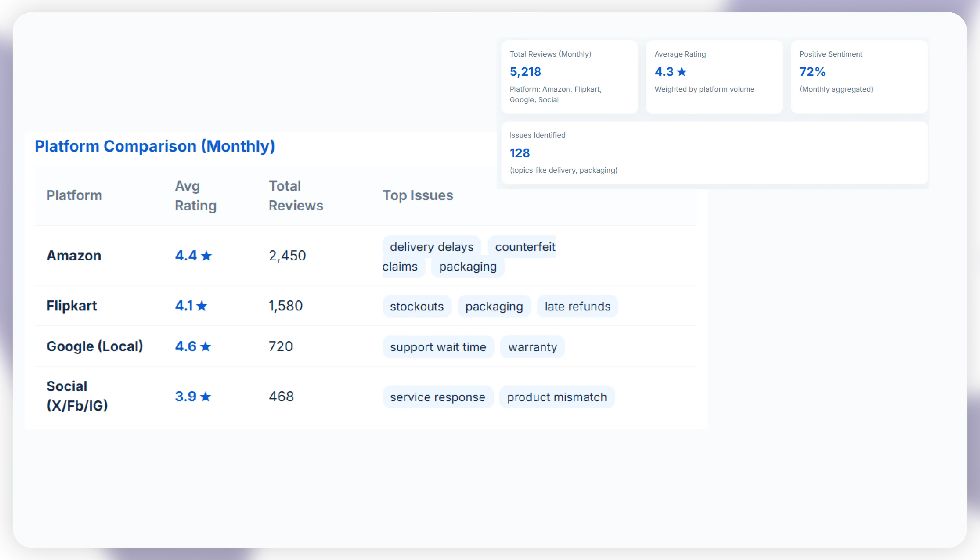This screenshot has width=980, height=560.
Task: Click Amazon's 'packaging' issue tag
Action: tap(468, 267)
